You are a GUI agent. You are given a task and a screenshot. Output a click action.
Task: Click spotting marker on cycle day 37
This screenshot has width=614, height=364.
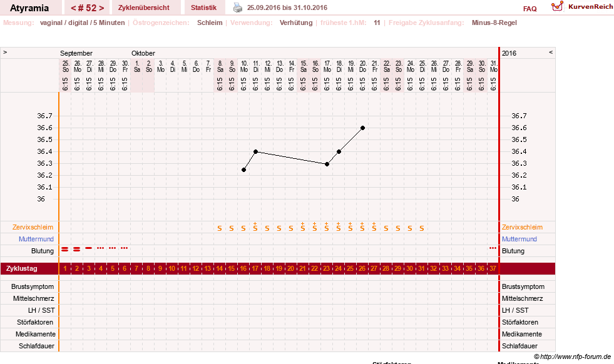coord(493,248)
